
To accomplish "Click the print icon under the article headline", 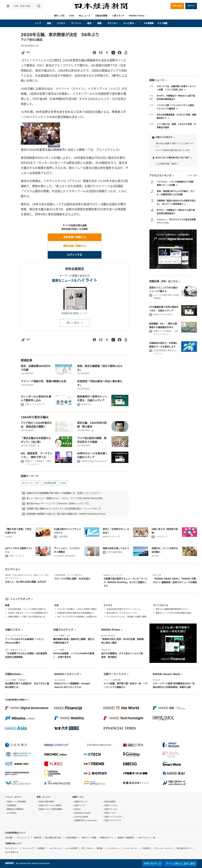I will click(94, 53).
